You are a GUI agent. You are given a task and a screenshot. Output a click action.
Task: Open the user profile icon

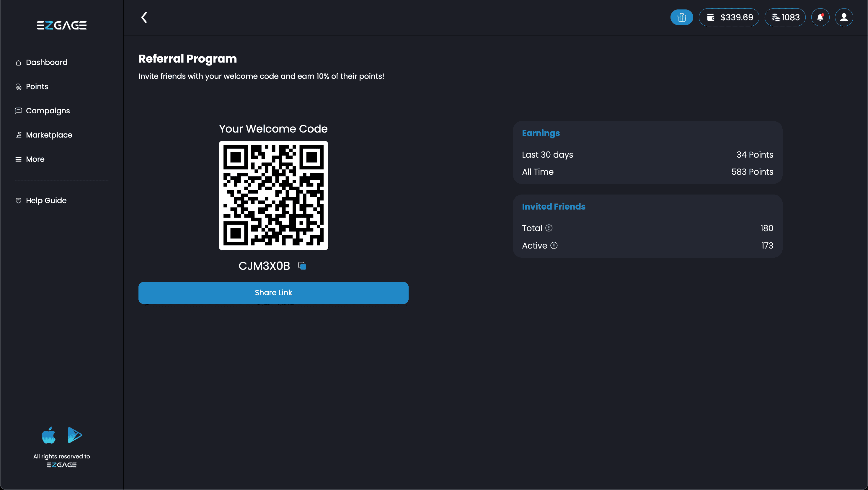pyautogui.click(x=844, y=17)
